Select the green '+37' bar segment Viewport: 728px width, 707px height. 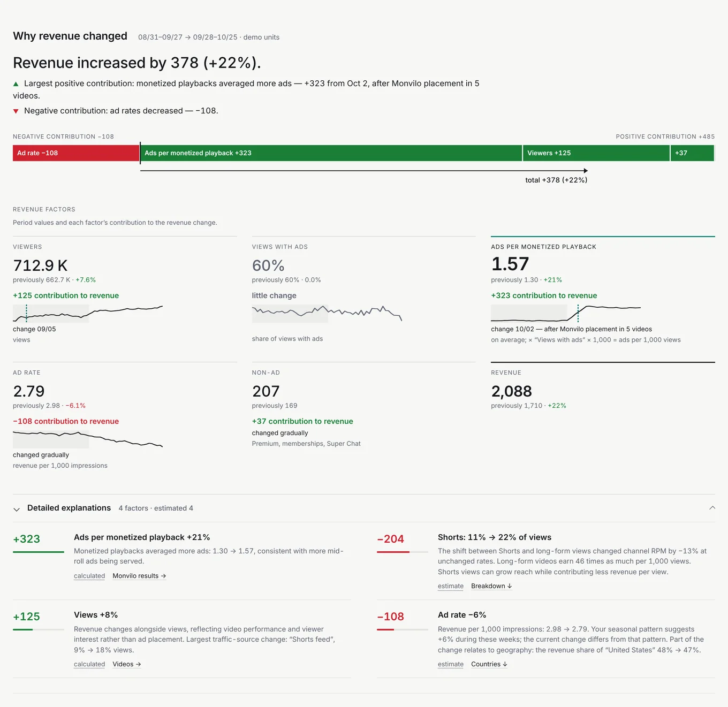pyautogui.click(x=692, y=153)
